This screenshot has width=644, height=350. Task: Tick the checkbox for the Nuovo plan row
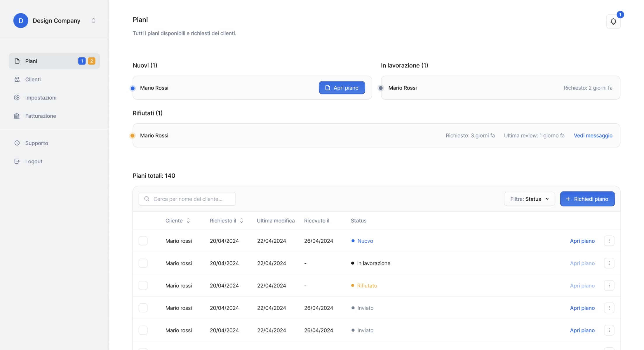click(143, 241)
